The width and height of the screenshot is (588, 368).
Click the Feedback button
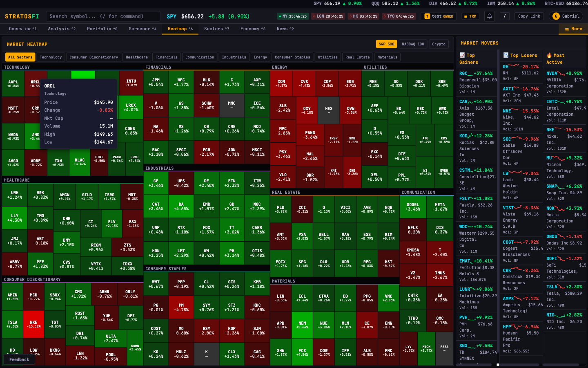(x=19, y=359)
